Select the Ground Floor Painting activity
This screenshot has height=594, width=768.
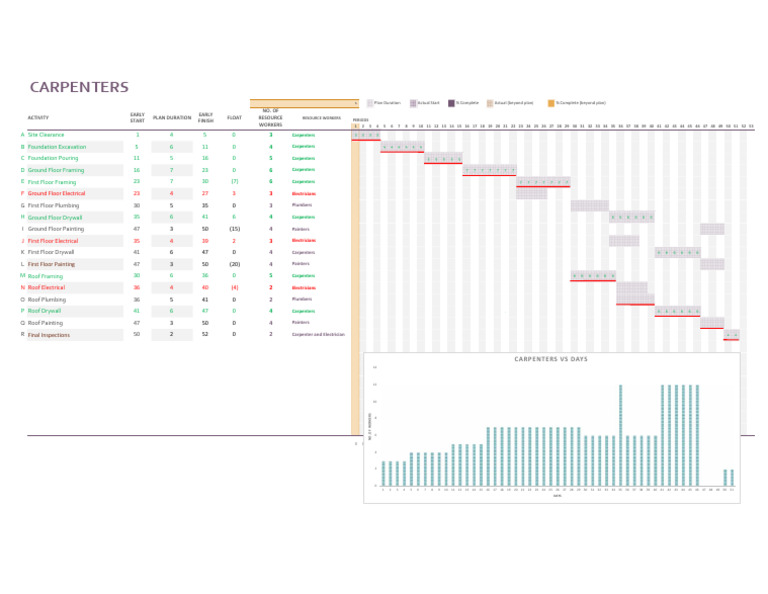(x=56, y=229)
